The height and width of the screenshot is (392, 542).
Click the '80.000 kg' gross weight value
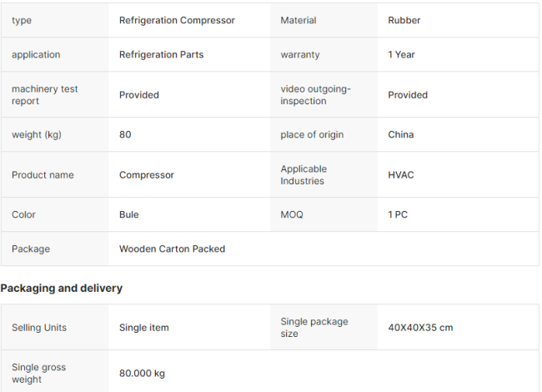point(142,373)
